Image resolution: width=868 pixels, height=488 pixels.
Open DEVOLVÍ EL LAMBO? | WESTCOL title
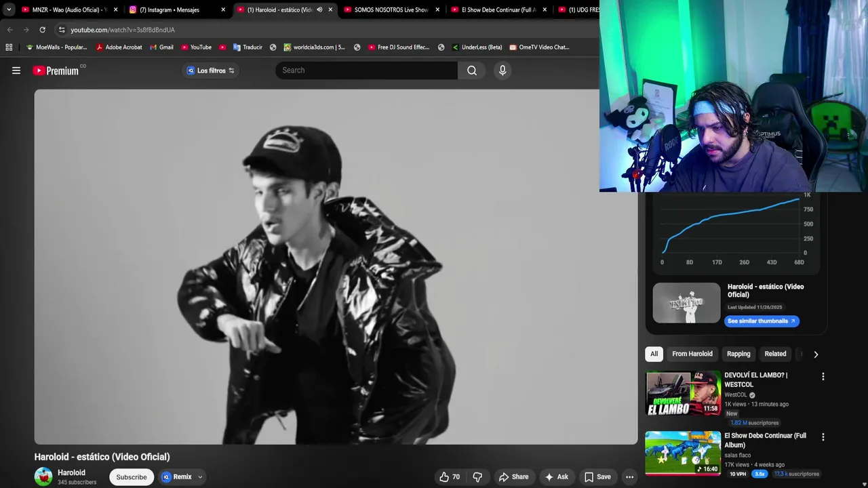pyautogui.click(x=756, y=380)
